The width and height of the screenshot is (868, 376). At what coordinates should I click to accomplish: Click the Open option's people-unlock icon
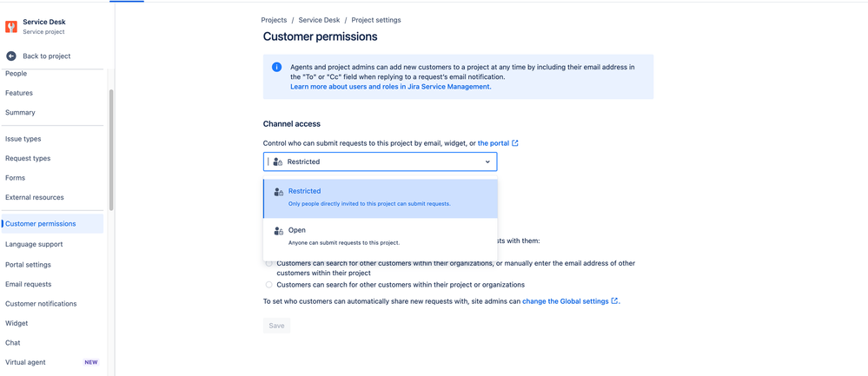click(x=278, y=231)
